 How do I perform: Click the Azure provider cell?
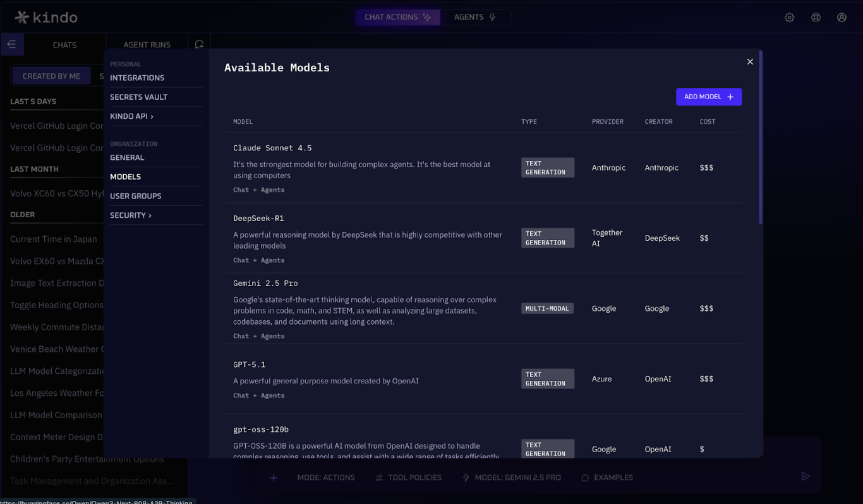601,379
